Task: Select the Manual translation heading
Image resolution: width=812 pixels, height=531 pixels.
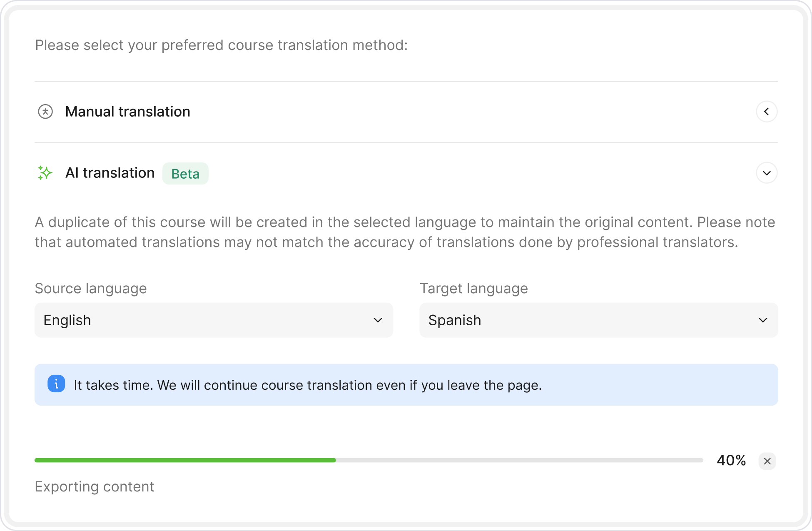Action: pyautogui.click(x=127, y=112)
